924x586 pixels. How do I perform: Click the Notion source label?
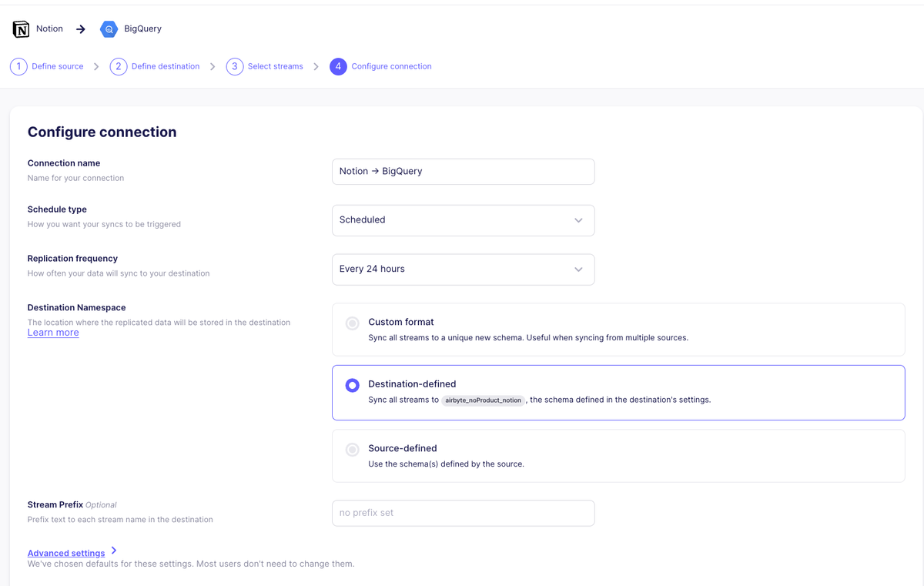click(x=49, y=28)
